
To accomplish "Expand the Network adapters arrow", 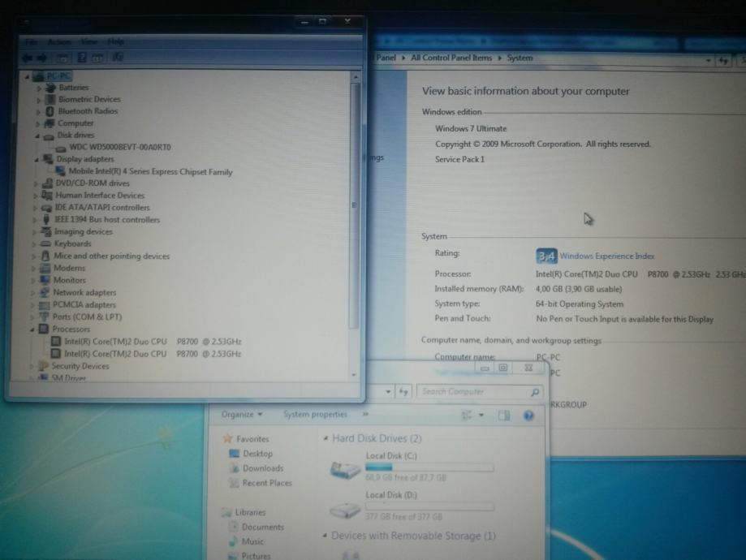I will point(32,293).
